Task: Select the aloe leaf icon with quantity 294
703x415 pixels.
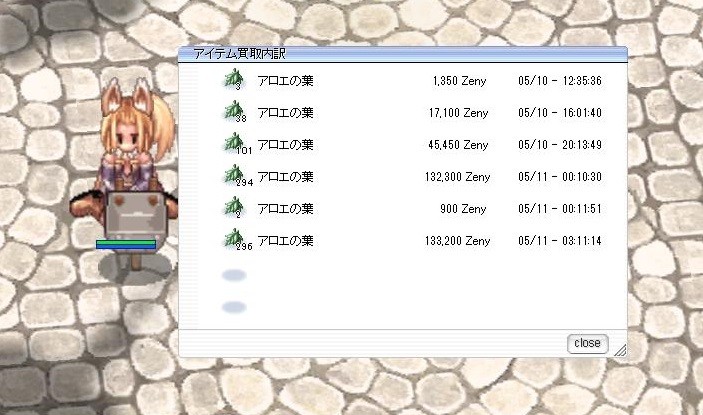Action: coord(234,176)
